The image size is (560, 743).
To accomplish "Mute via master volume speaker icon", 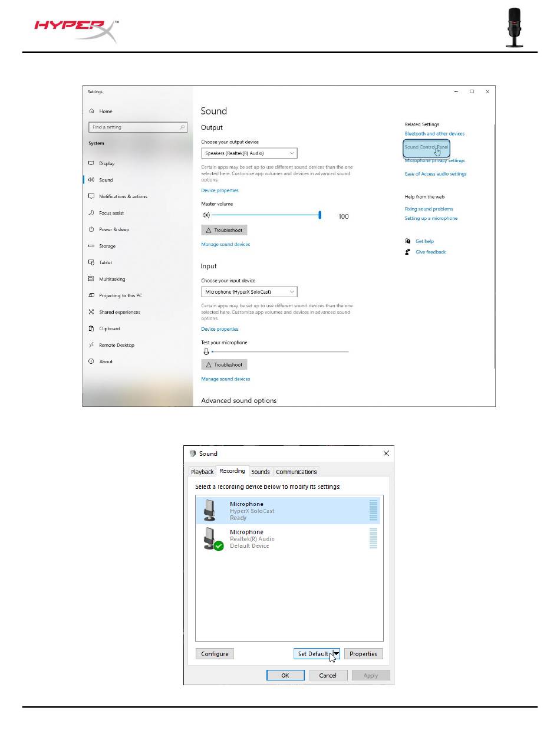I will pyautogui.click(x=206, y=215).
